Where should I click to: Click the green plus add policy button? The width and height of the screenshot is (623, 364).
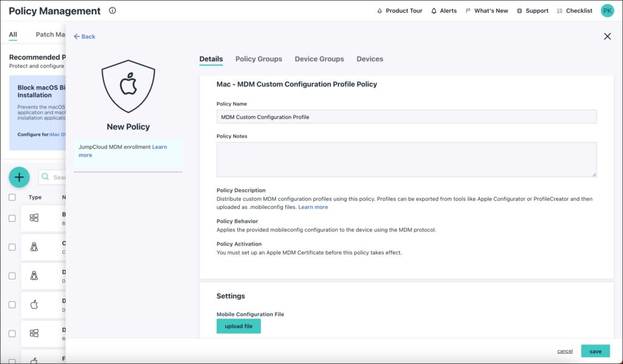(x=19, y=177)
